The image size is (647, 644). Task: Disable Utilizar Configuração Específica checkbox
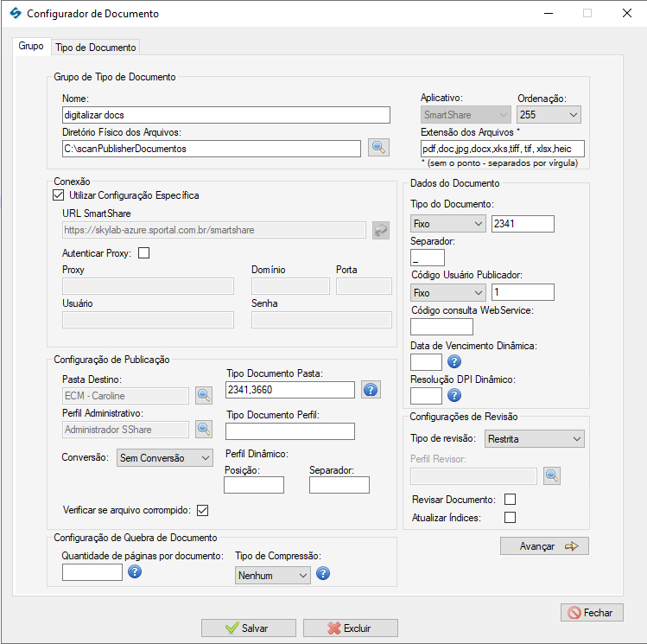point(59,195)
